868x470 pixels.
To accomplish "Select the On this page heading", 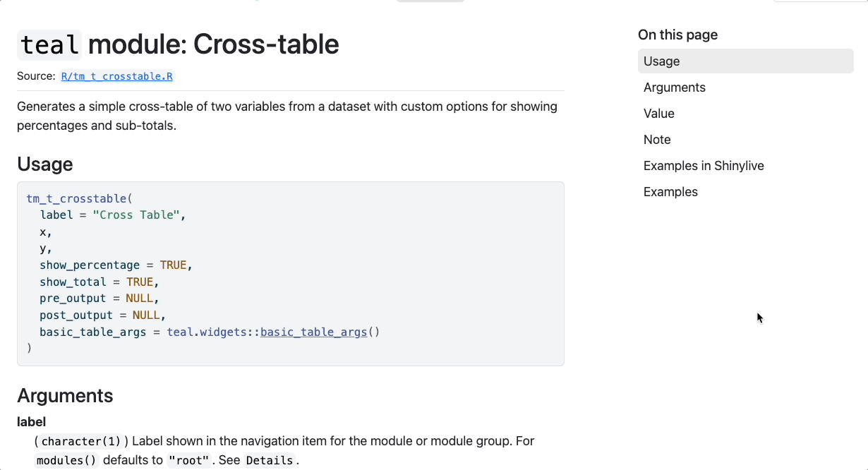I will (x=677, y=35).
